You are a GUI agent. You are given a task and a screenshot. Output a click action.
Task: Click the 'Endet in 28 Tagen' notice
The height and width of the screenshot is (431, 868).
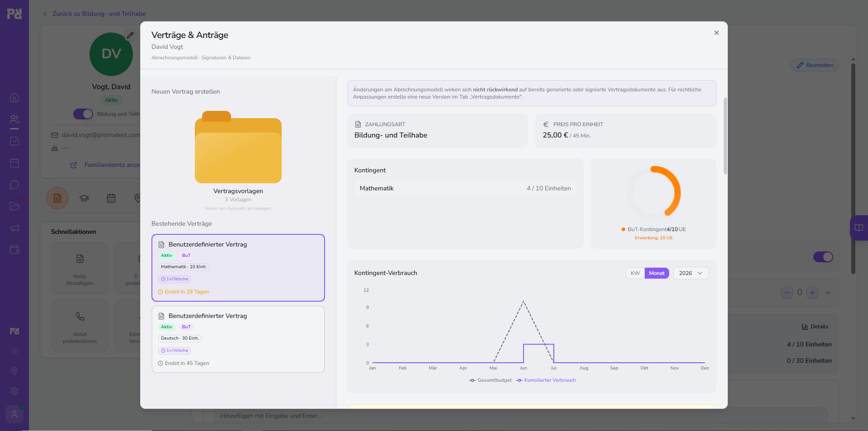coord(184,292)
